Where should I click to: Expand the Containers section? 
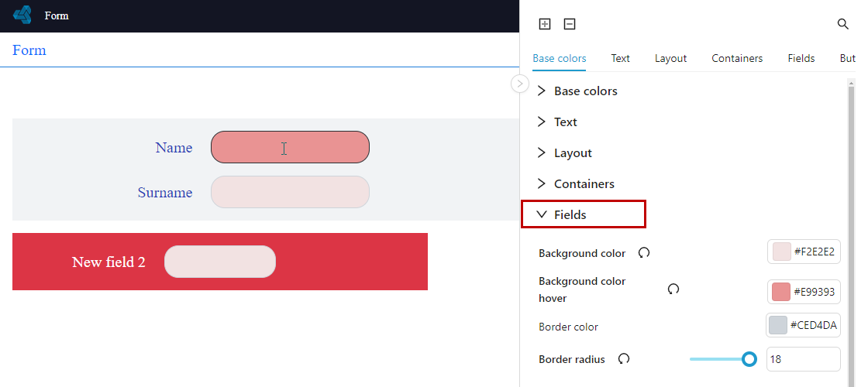click(x=583, y=183)
